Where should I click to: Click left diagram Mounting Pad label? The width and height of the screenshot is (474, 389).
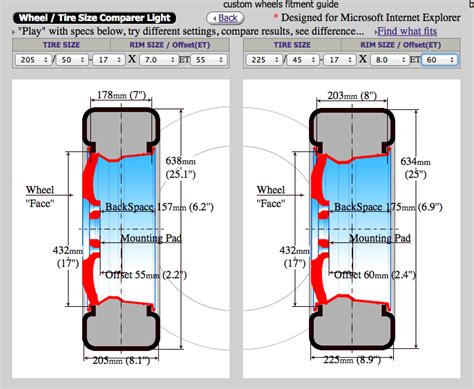coord(151,238)
